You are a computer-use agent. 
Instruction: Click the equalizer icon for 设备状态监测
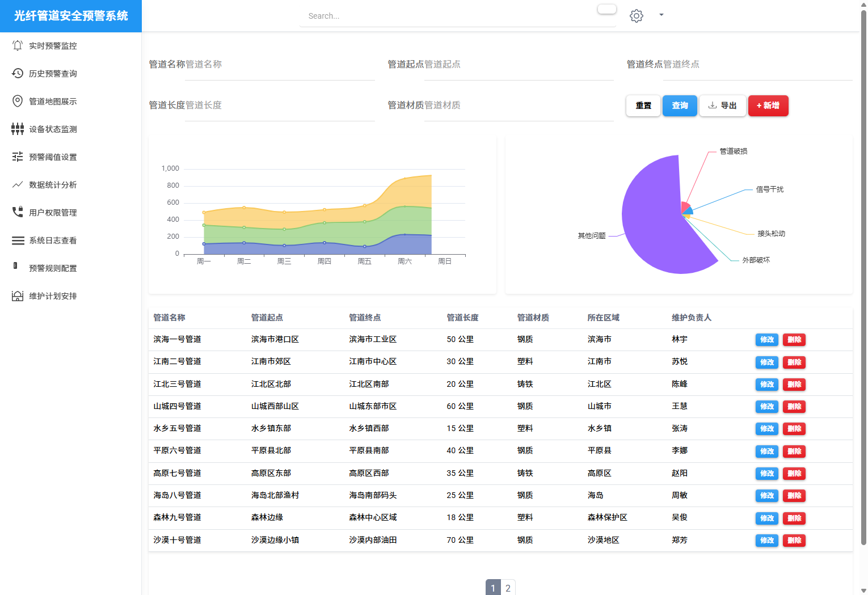(18, 129)
